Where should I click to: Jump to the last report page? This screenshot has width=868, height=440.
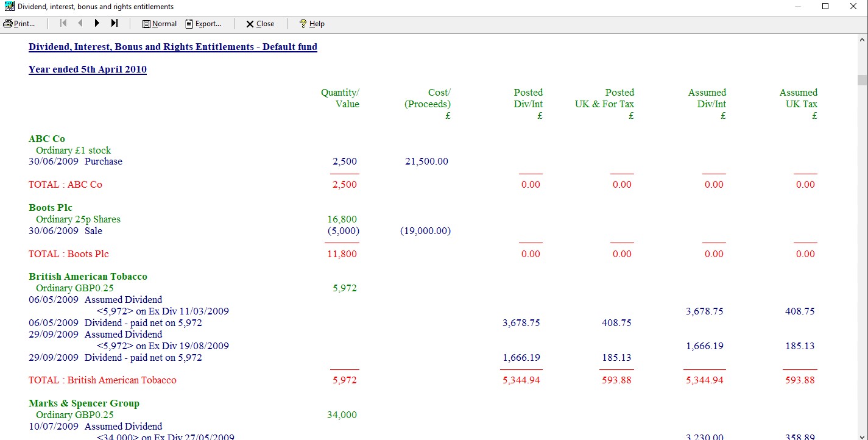[114, 24]
